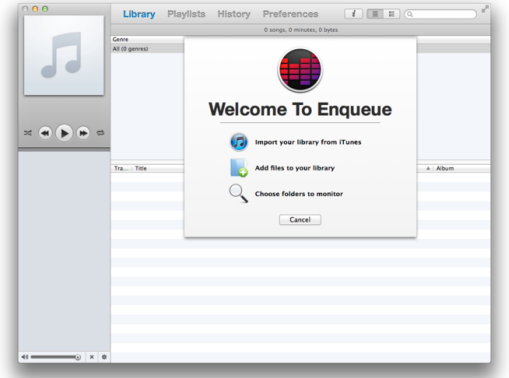This screenshot has height=378, width=509.
Task: Toggle shuffle playback
Action: click(28, 133)
